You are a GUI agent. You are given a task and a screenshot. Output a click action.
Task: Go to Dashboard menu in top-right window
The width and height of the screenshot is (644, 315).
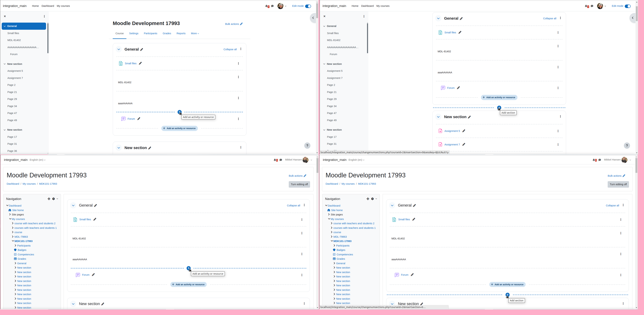pos(367,6)
